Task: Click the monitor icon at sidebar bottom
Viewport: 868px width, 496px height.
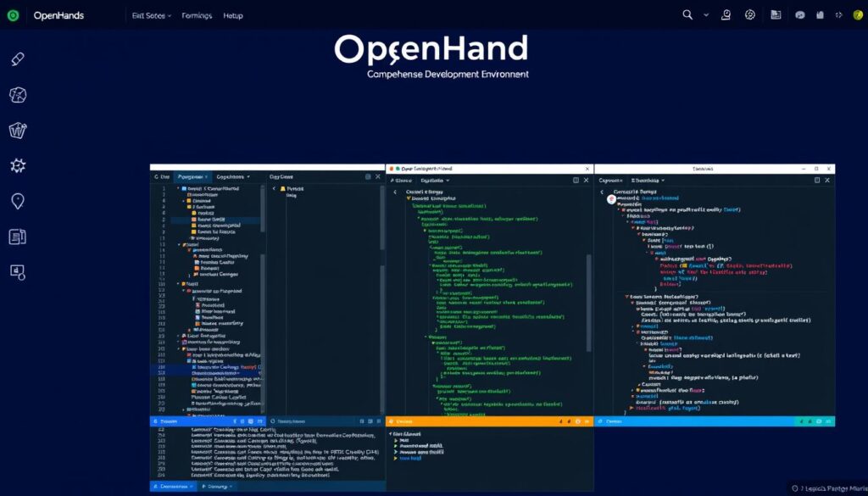Action: click(18, 272)
